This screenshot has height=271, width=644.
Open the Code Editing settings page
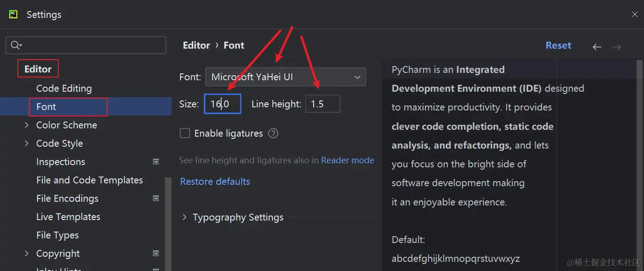coord(64,88)
